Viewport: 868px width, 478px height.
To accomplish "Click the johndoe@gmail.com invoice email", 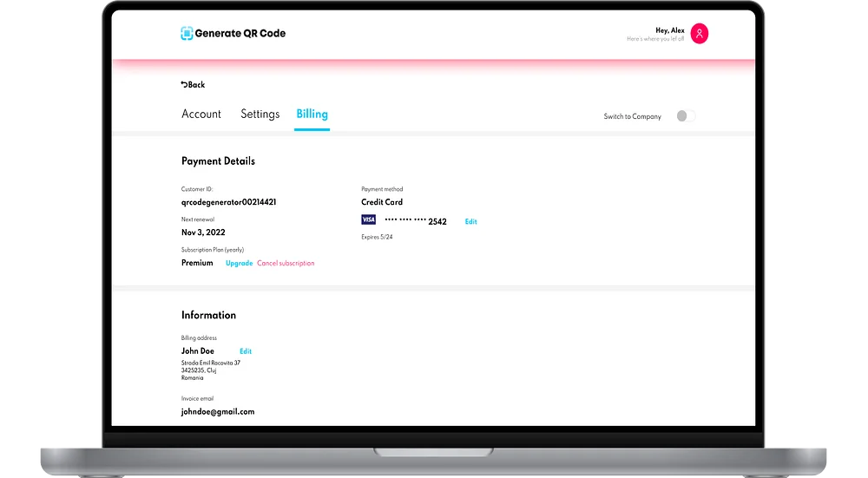I will (218, 411).
